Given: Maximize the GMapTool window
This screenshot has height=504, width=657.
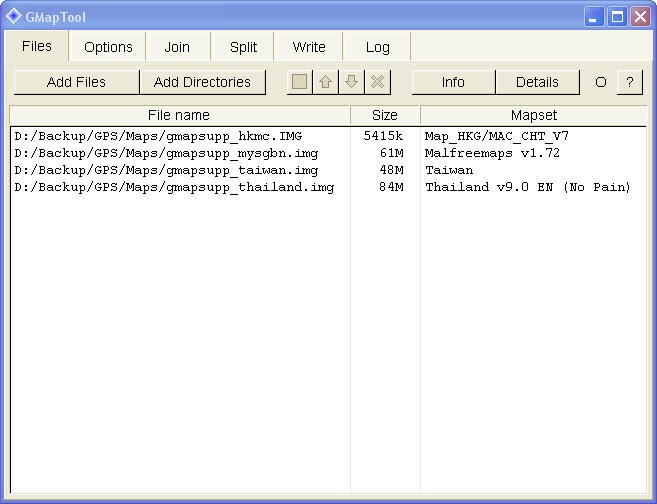Looking at the screenshot, I should point(617,17).
